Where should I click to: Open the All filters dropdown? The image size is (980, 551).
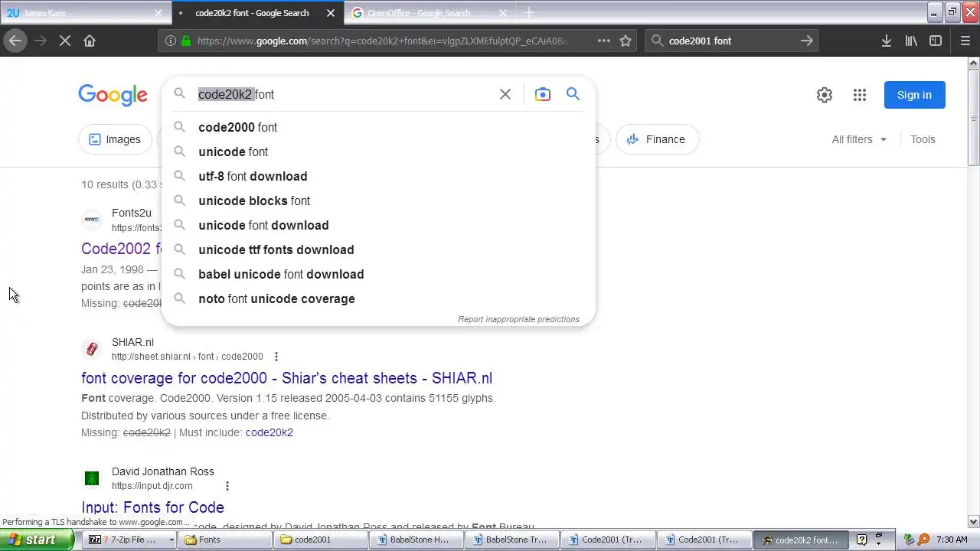pos(859,139)
